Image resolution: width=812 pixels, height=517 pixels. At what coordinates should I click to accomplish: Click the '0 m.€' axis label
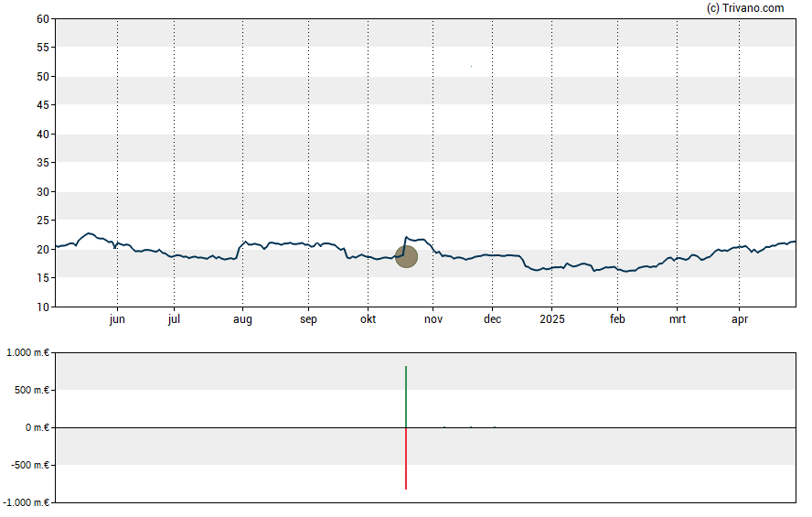pyautogui.click(x=37, y=427)
